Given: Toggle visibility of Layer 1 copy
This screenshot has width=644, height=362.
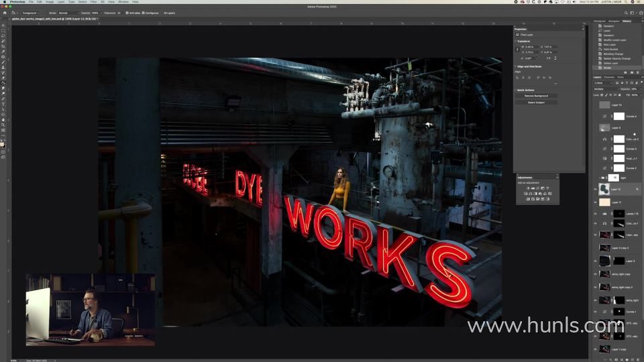Looking at the screenshot, I should pos(595,349).
